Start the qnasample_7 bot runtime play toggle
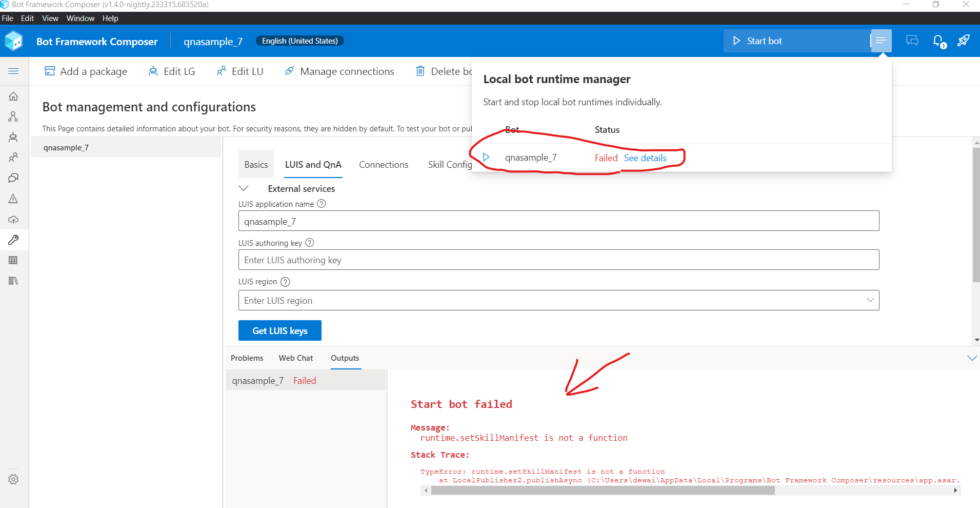Screen dimensions: 980x508 [486, 157]
